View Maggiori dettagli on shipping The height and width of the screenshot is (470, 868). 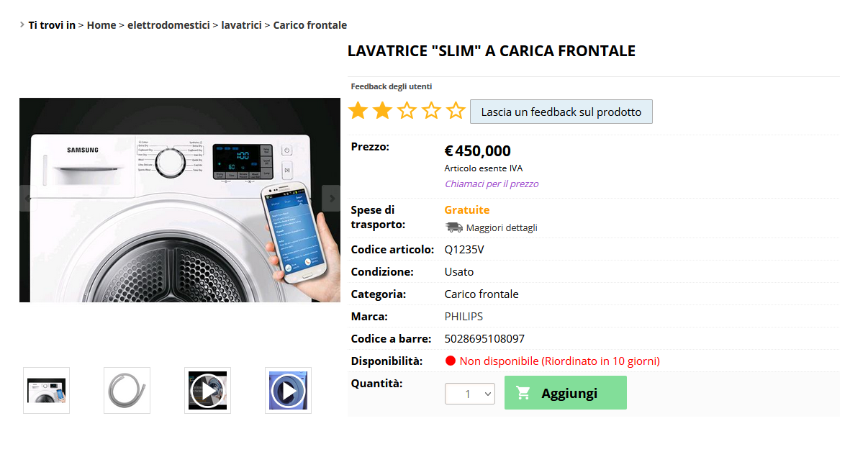(502, 228)
